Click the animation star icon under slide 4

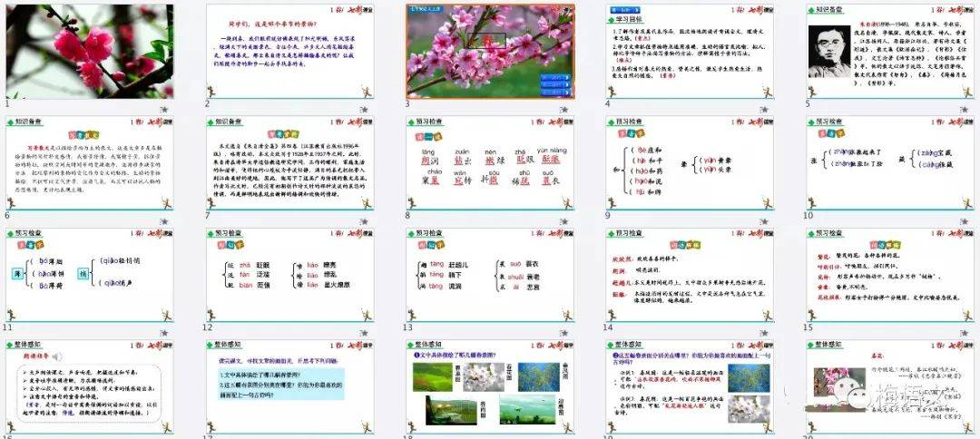[x=764, y=109]
